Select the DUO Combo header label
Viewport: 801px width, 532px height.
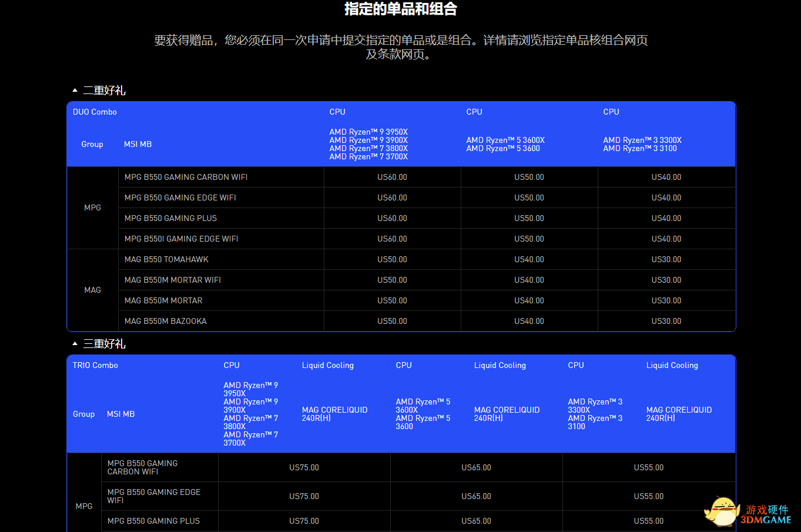[x=95, y=112]
